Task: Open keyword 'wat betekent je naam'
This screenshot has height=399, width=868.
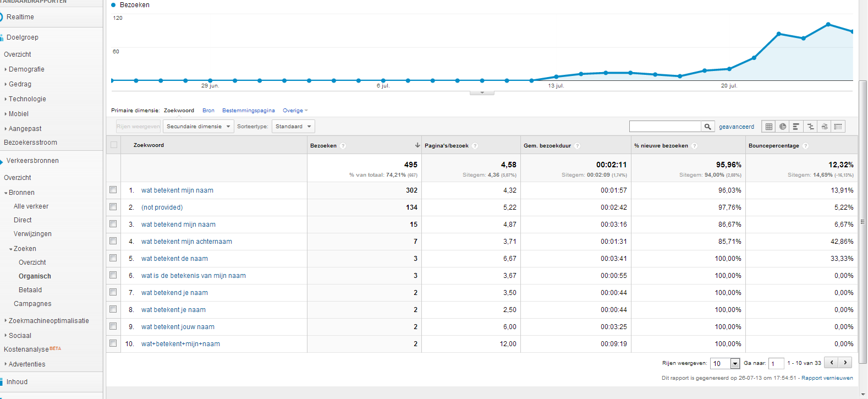Action: point(173,310)
